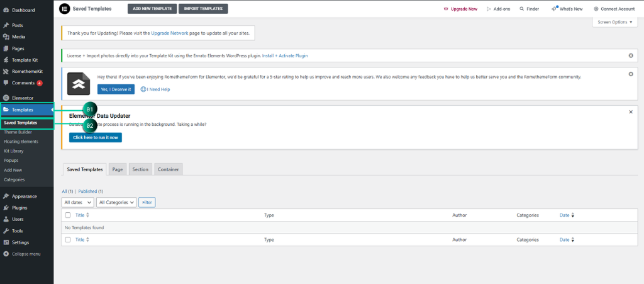Switch to the Page tab
The height and width of the screenshot is (284, 644).
coord(118,169)
